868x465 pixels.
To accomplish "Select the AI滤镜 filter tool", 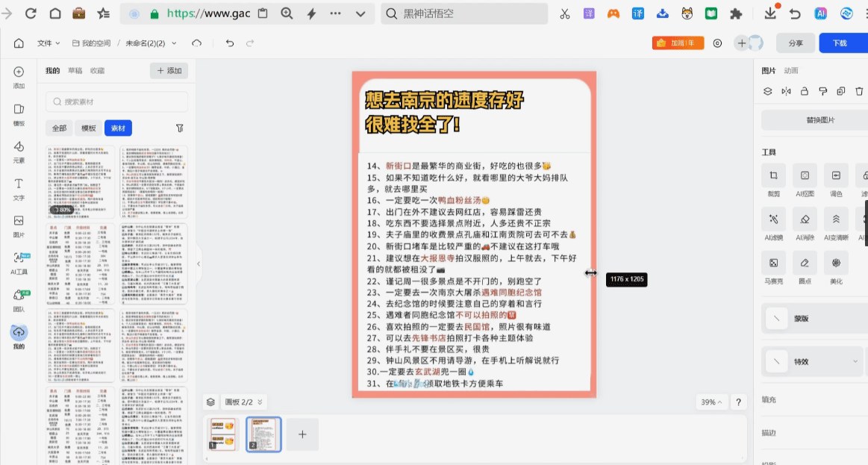I will (x=773, y=224).
